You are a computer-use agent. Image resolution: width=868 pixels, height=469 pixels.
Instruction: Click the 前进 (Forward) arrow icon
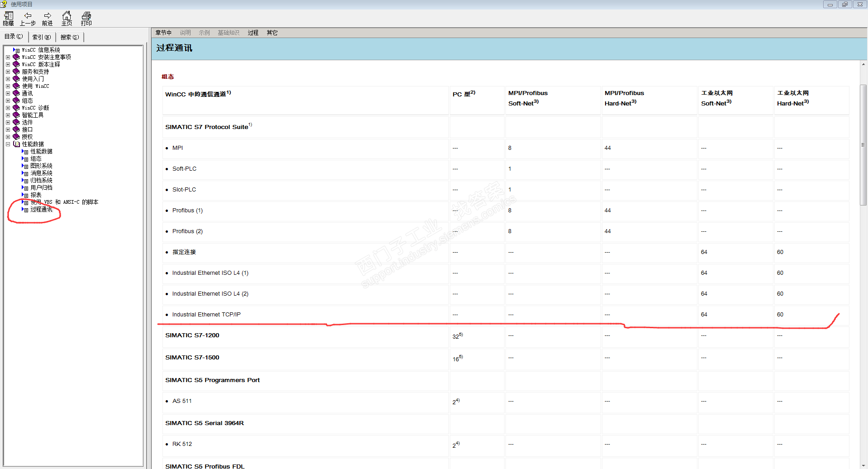48,15
